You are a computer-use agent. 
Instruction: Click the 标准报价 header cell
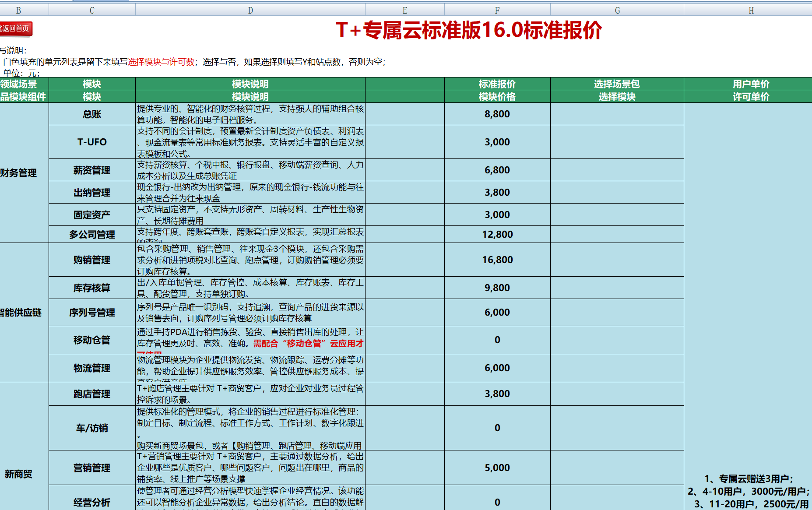497,84
